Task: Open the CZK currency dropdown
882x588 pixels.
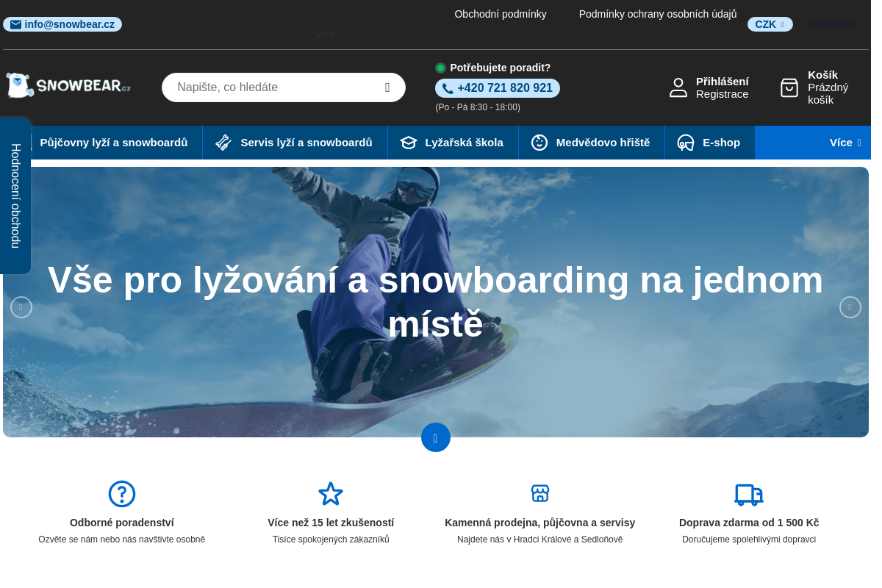Action: 770,24
